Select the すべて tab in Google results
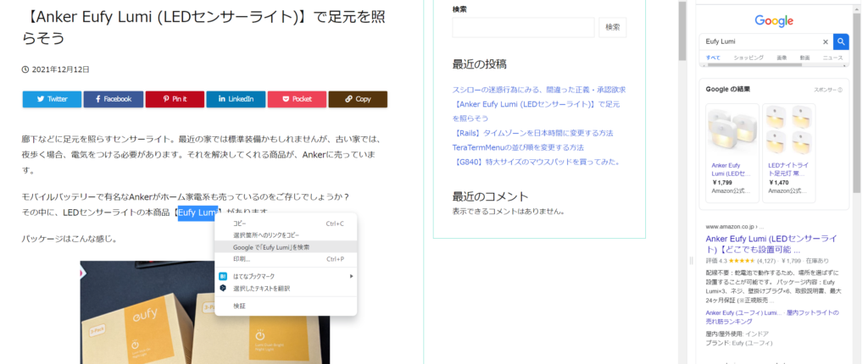Screen dimensions: 868x364 tap(713, 58)
